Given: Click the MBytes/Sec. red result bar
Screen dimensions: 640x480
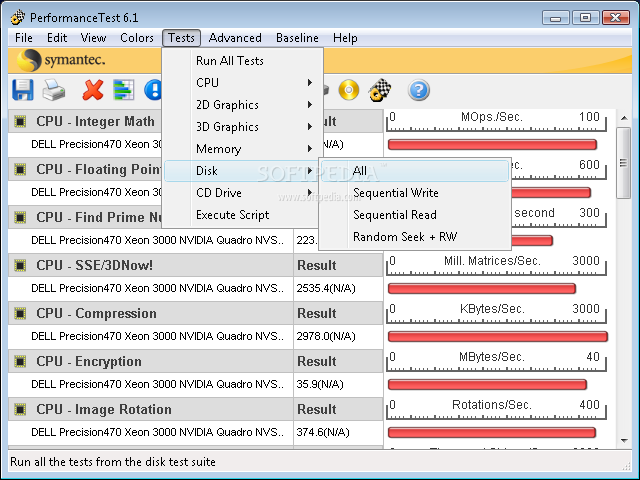Looking at the screenshot, I should coord(487,384).
